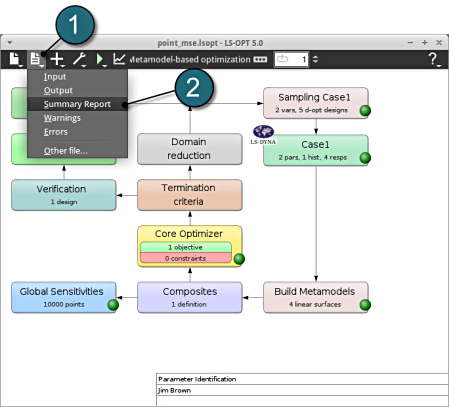
Task: Click the iteration spinner arrows
Action: tap(315, 59)
